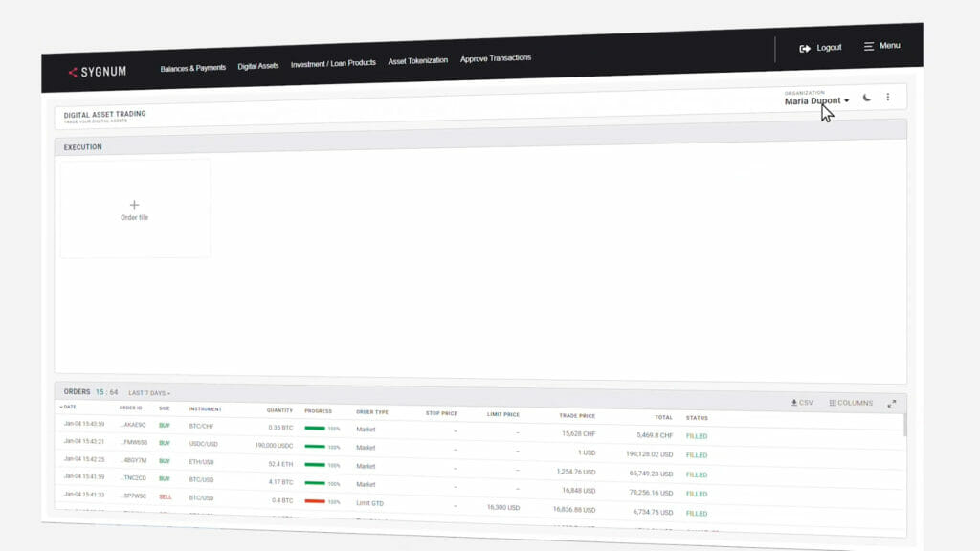980x551 pixels.
Task: Download the orders as CSV
Action: point(802,403)
